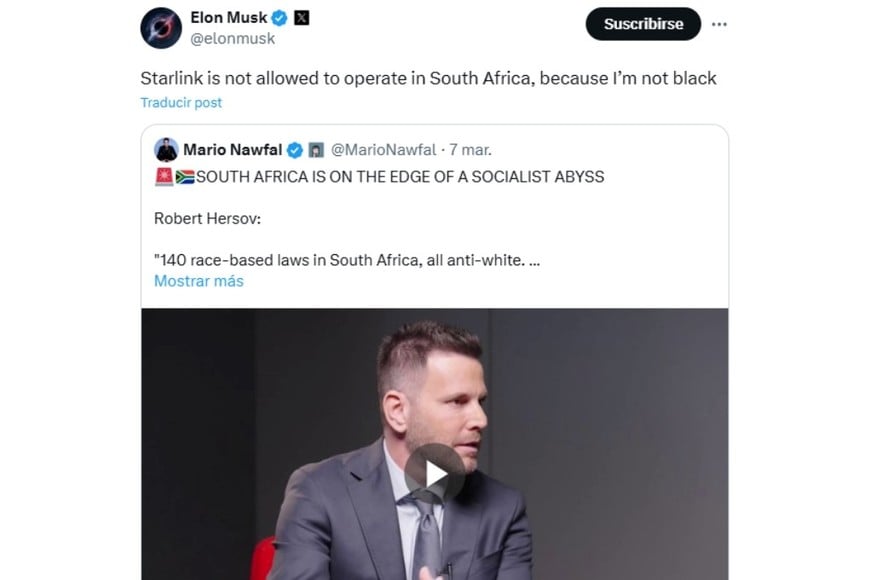
Task: Open the three-dot more options menu
Action: click(x=718, y=24)
